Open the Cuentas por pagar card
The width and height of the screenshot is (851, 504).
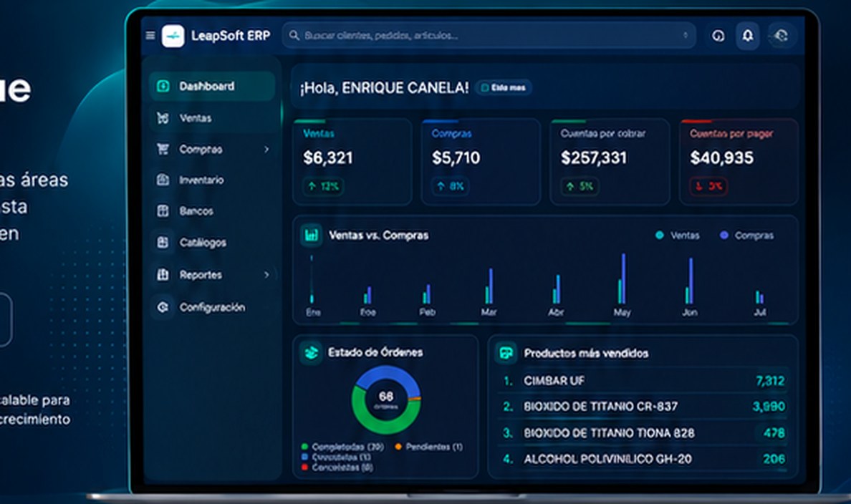pos(739,162)
